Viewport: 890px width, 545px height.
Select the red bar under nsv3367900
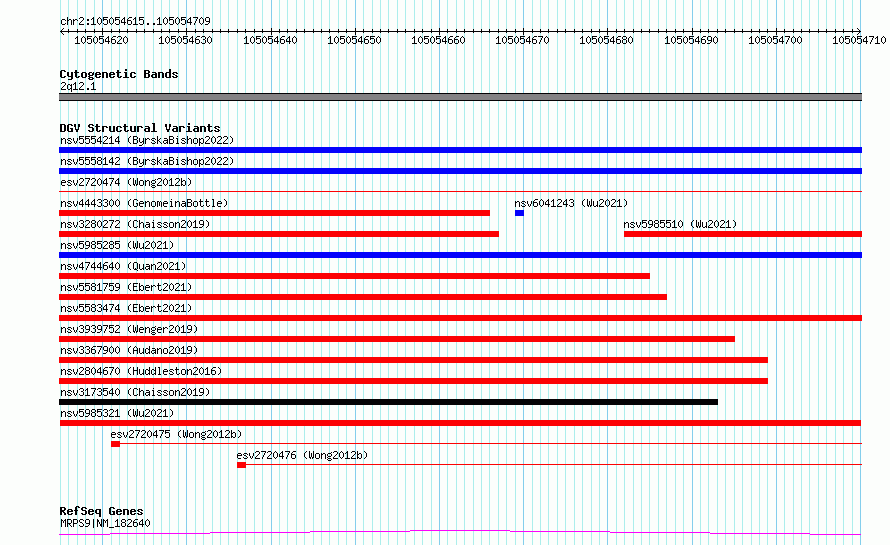point(413,360)
